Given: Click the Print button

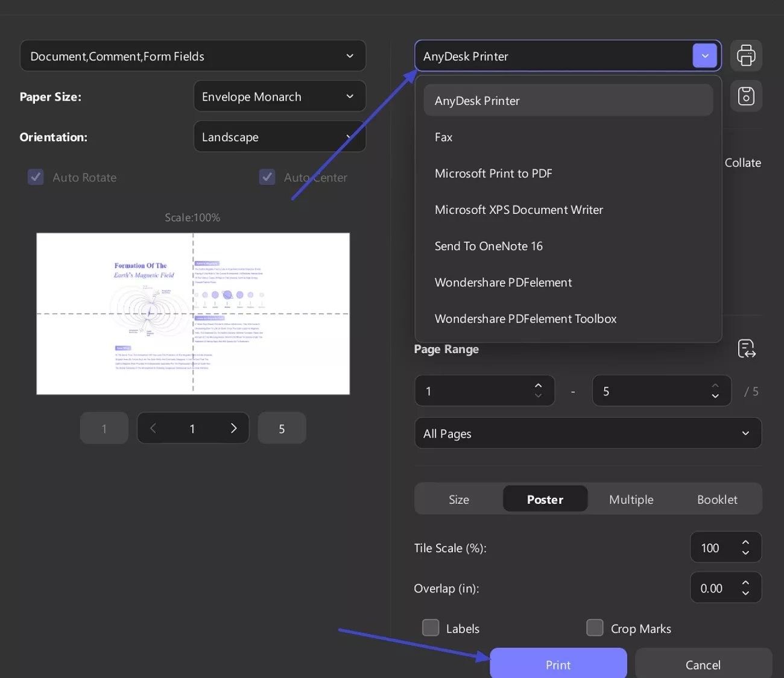Looking at the screenshot, I should (557, 664).
